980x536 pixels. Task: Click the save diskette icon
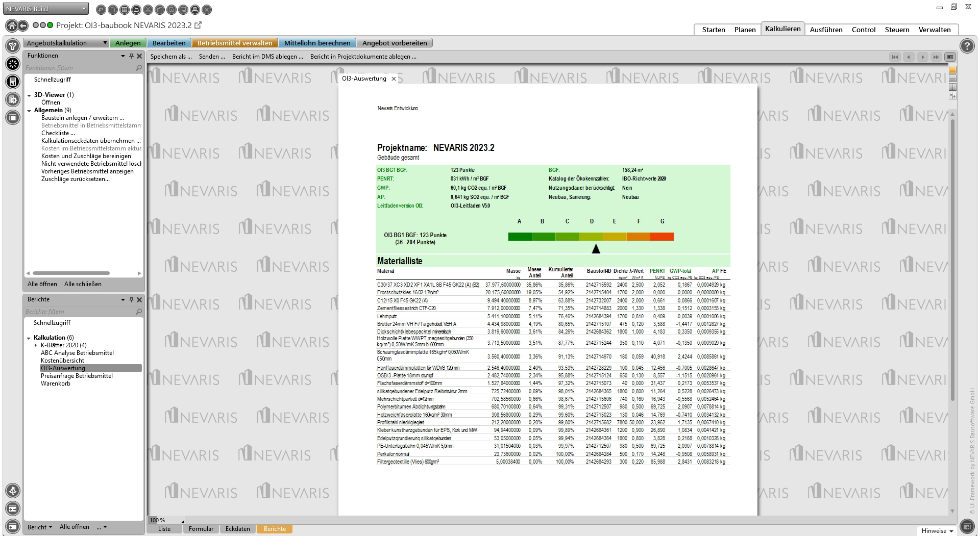point(183,10)
